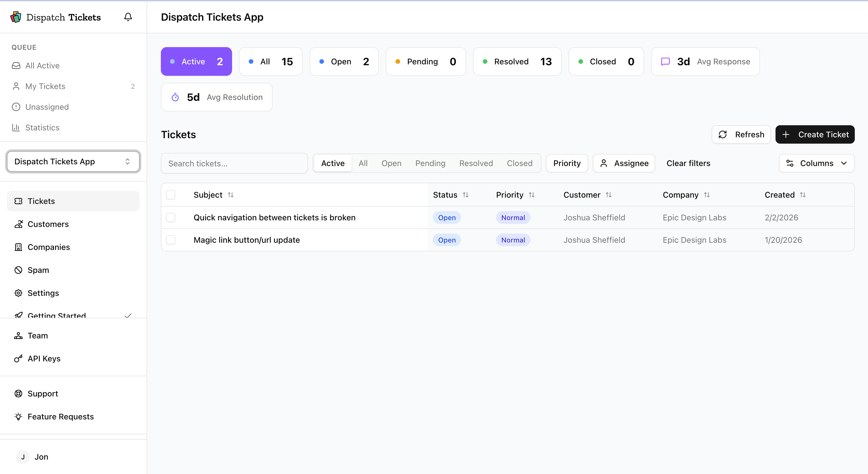Click the Feature Requests lightbulb icon

pos(18,416)
